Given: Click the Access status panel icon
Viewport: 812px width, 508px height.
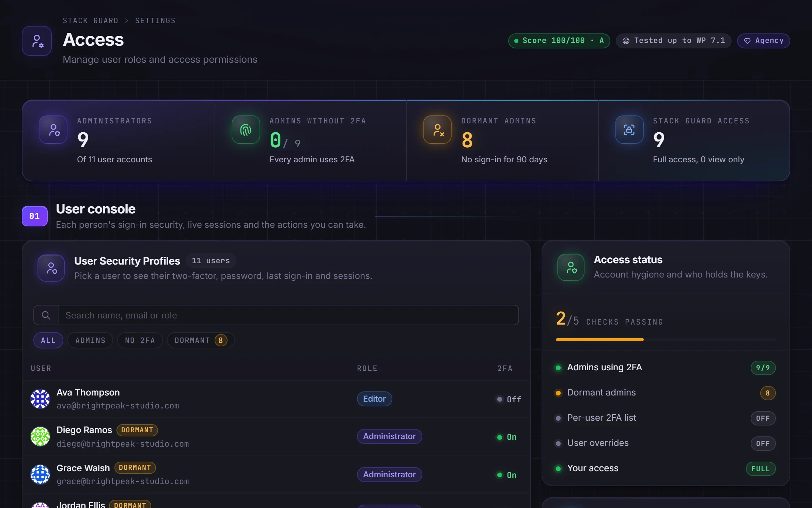Looking at the screenshot, I should click(571, 267).
